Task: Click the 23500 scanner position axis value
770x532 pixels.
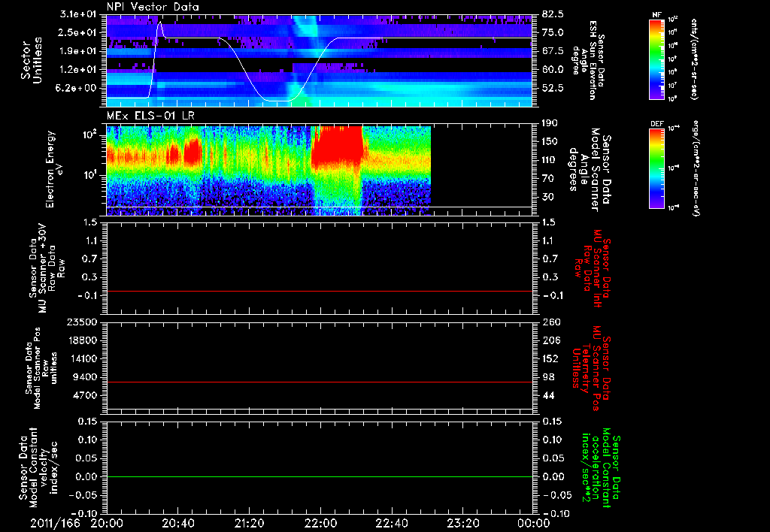Action: pyautogui.click(x=81, y=322)
